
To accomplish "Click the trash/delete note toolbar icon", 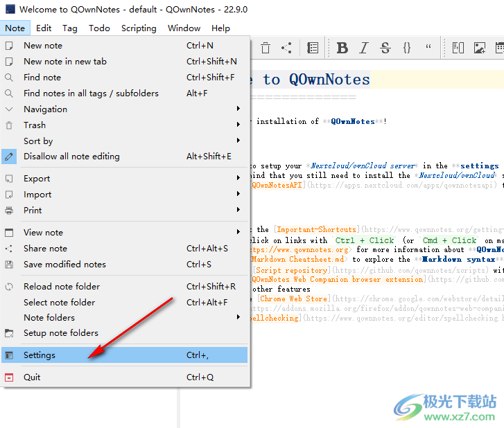I will 266,48.
